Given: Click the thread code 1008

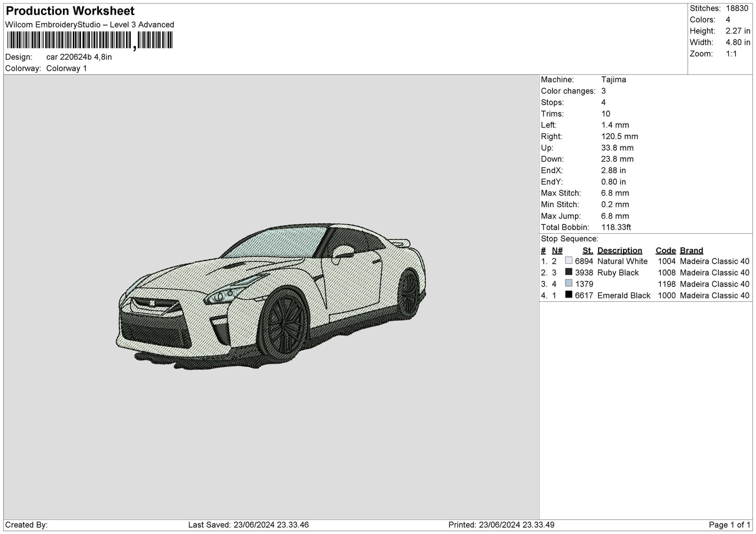Looking at the screenshot, I should (667, 272).
